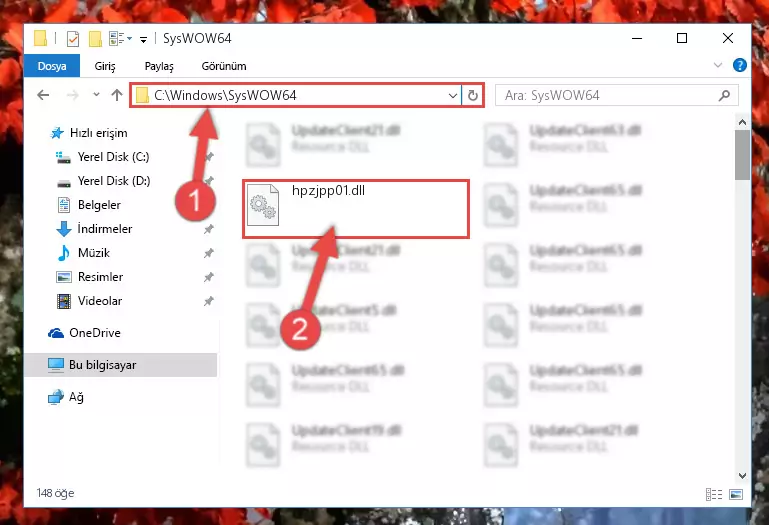Switch to the Paylaş ribbon tab
Viewport: 769px width, 525px height.
(x=159, y=66)
